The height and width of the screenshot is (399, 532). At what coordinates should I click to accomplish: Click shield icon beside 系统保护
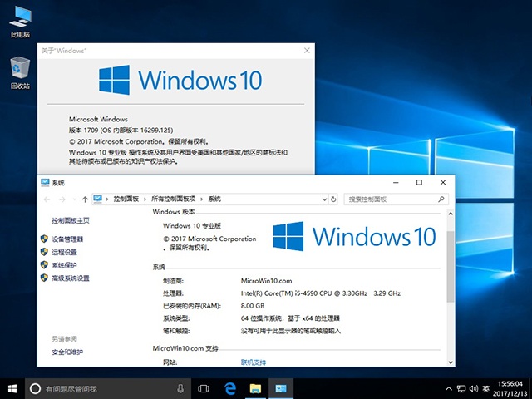click(44, 264)
